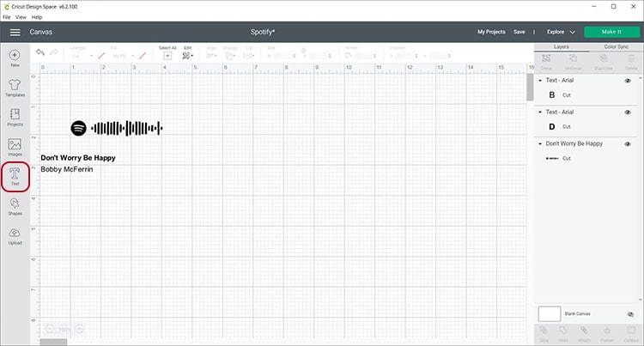The image size is (644, 346).
Task: Click the Spotify project title
Action: 263,32
